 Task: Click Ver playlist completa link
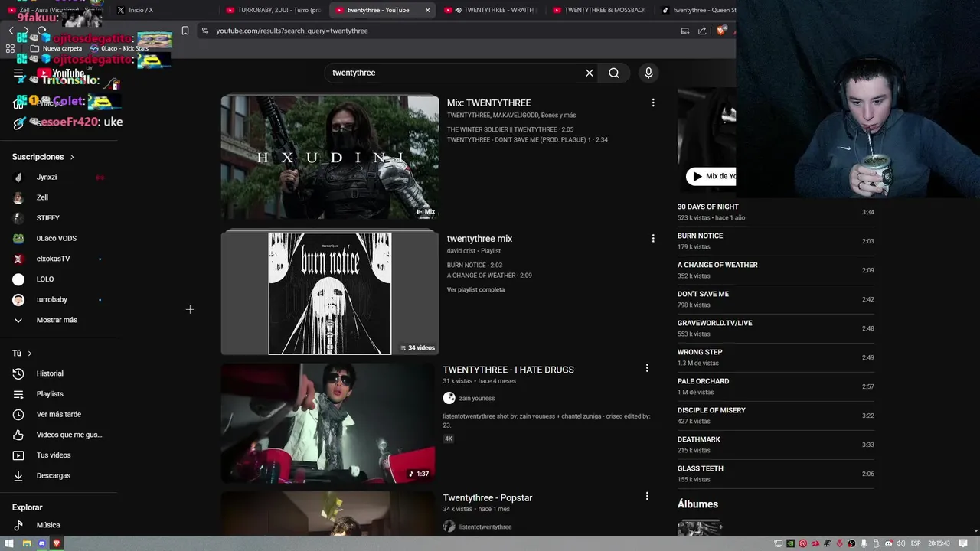click(475, 289)
